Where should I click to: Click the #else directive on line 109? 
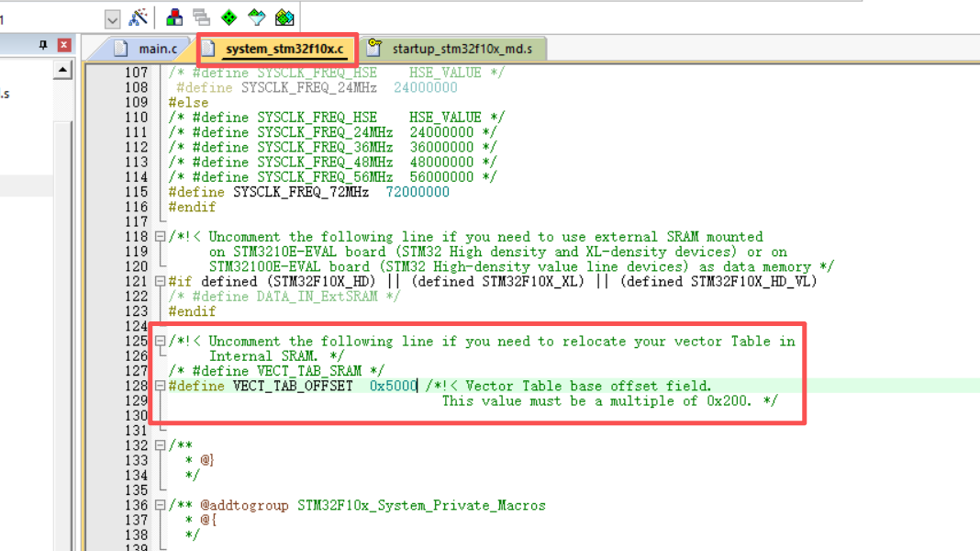click(x=188, y=103)
